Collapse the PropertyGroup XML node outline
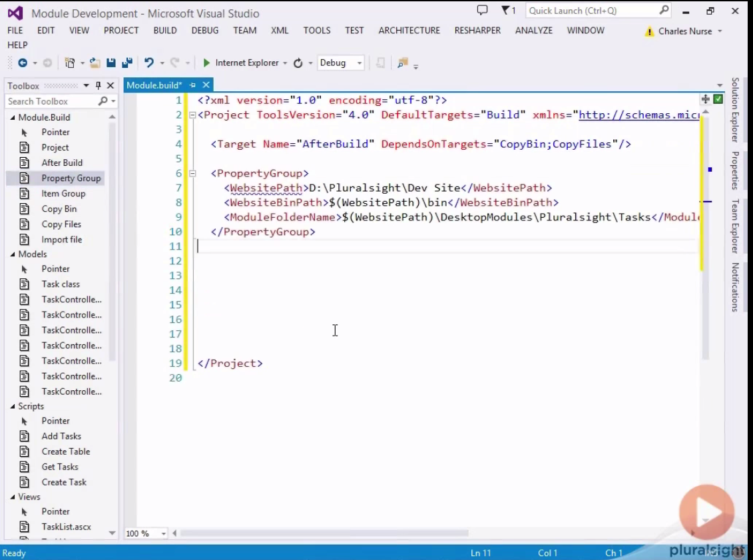This screenshot has width=753, height=560. 192,173
